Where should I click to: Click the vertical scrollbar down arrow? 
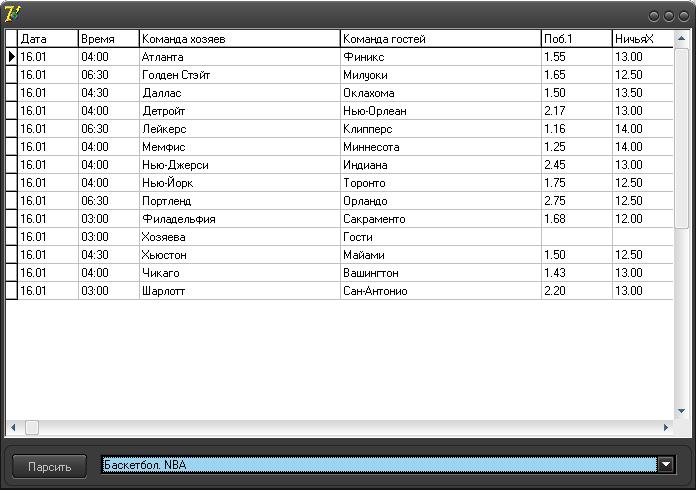pyautogui.click(x=682, y=411)
